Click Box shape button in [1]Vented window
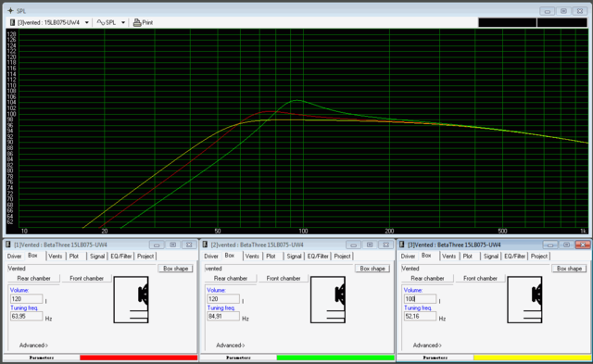593x364 pixels. (x=175, y=269)
